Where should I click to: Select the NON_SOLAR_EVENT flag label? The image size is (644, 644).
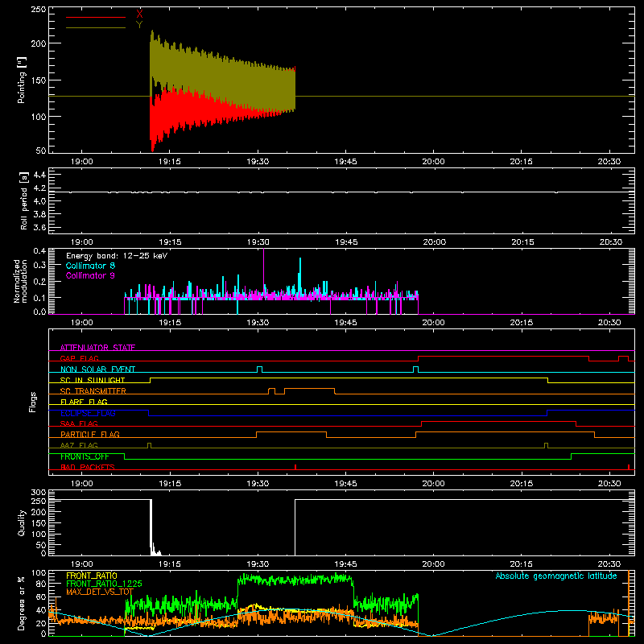pos(97,369)
